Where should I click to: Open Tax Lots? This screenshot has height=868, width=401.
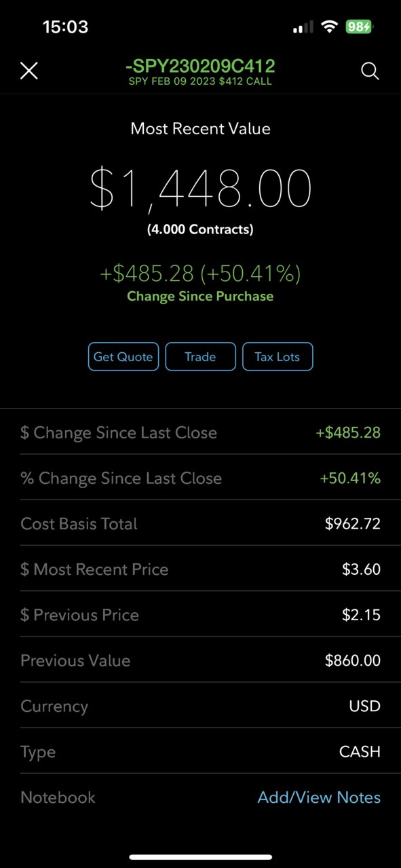(x=278, y=357)
